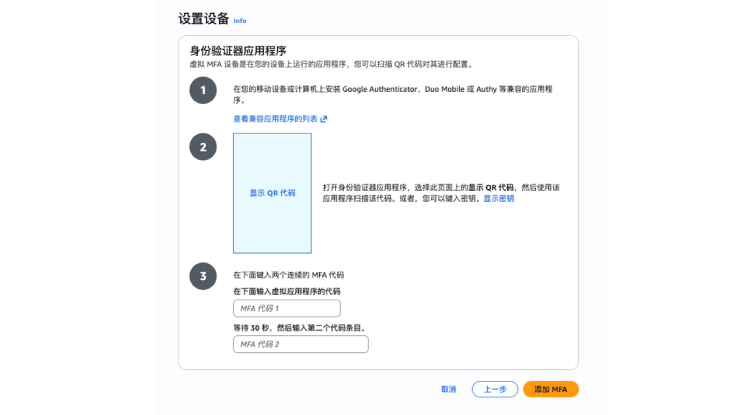This screenshot has width=739, height=415.
Task: Go back with the 上一步 button
Action: pyautogui.click(x=495, y=389)
